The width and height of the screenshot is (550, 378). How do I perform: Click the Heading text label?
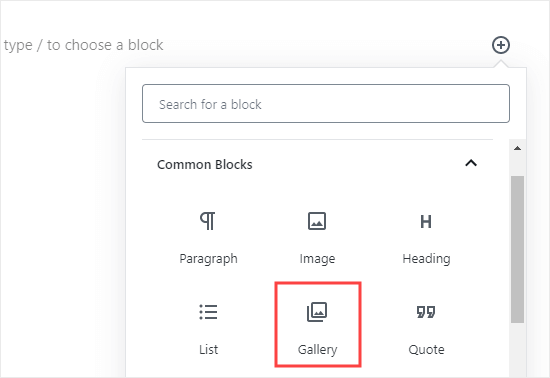426,259
